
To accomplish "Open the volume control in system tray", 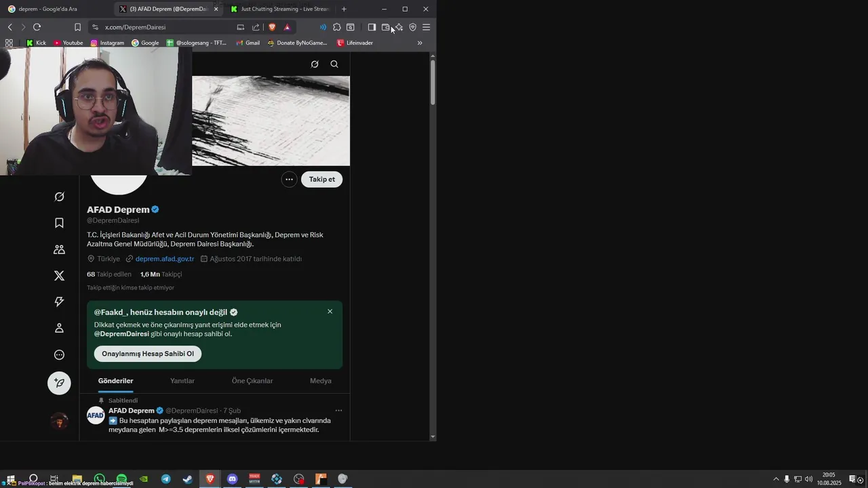I will [x=808, y=479].
